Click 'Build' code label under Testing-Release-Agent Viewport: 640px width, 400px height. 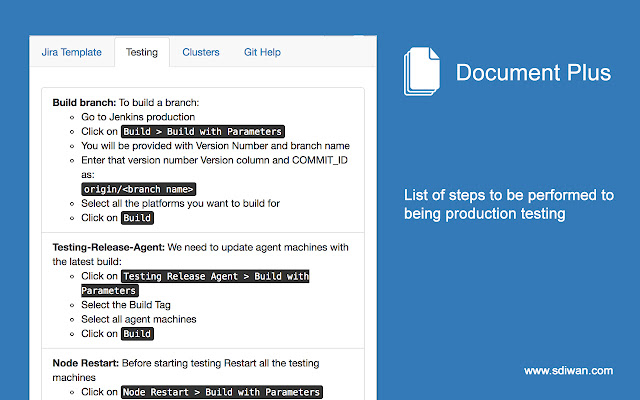(x=137, y=334)
